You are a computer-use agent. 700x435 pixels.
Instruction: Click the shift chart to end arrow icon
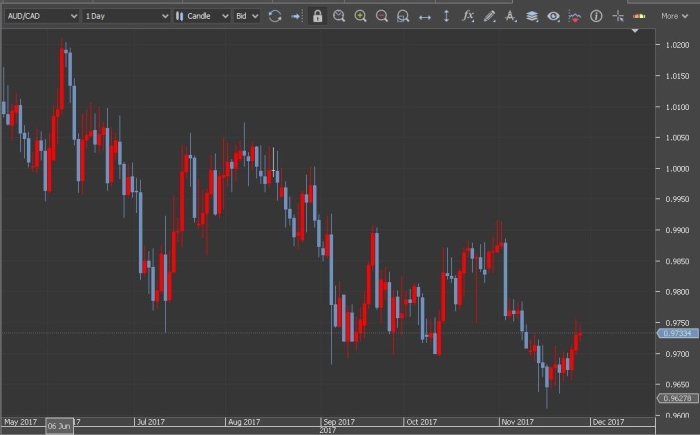pyautogui.click(x=296, y=17)
